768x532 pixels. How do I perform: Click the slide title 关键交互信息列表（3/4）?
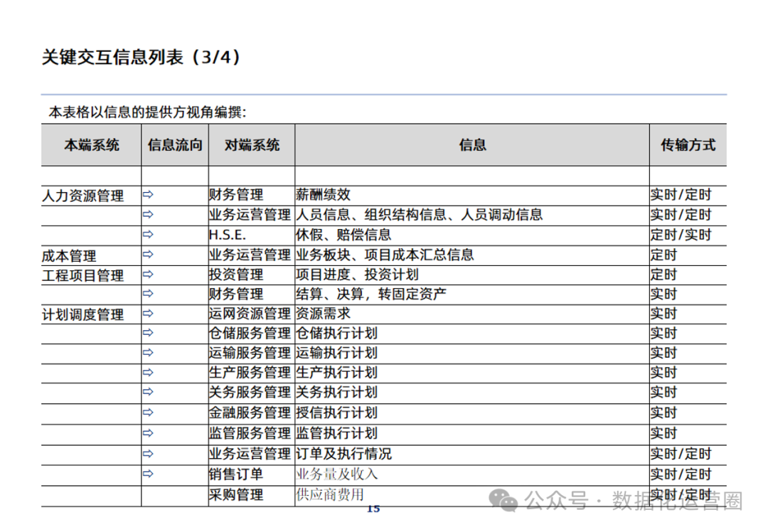141,58
